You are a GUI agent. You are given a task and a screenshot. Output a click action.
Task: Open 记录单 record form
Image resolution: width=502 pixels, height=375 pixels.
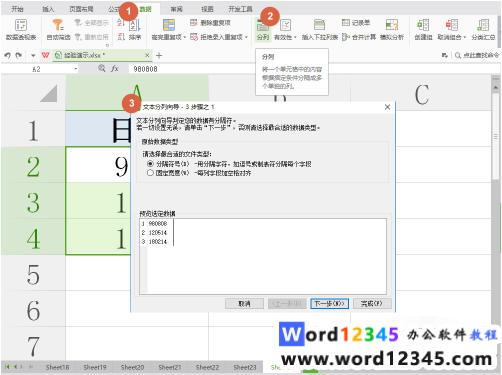click(x=356, y=23)
